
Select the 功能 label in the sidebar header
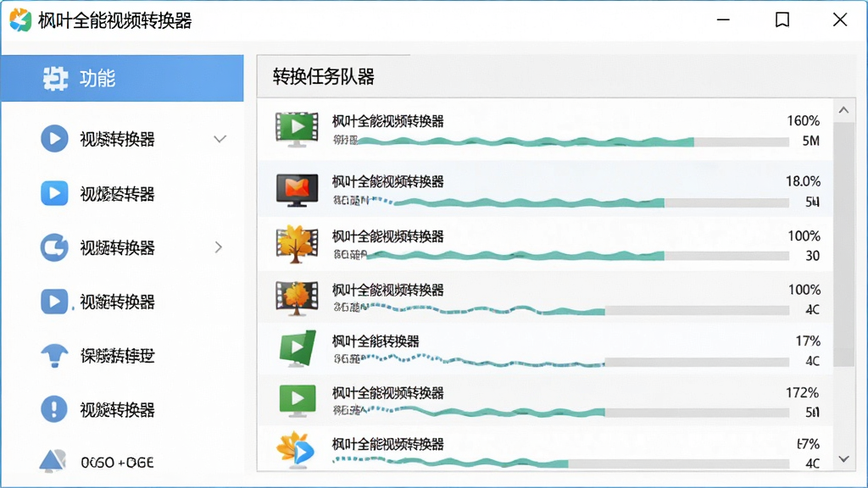coord(97,79)
